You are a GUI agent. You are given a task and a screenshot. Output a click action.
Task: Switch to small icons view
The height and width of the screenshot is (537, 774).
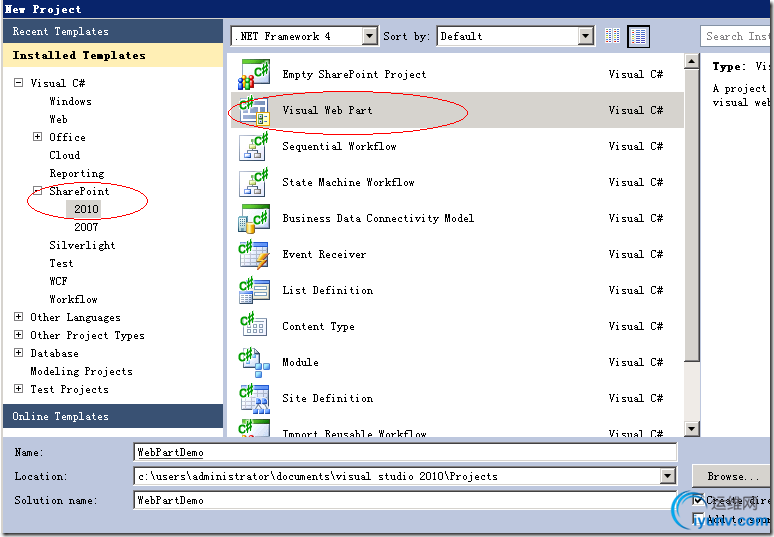coord(612,36)
